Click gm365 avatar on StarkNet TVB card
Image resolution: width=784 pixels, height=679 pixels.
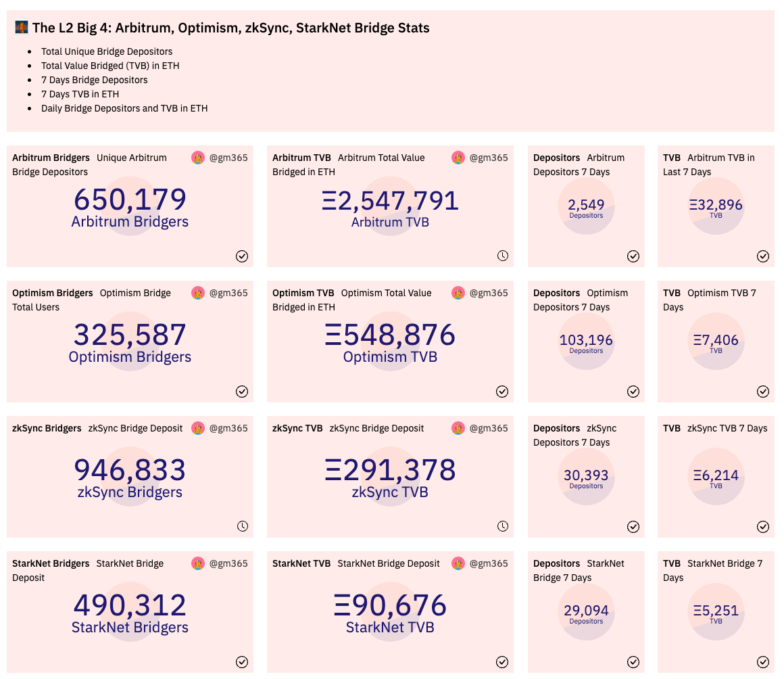click(x=458, y=563)
